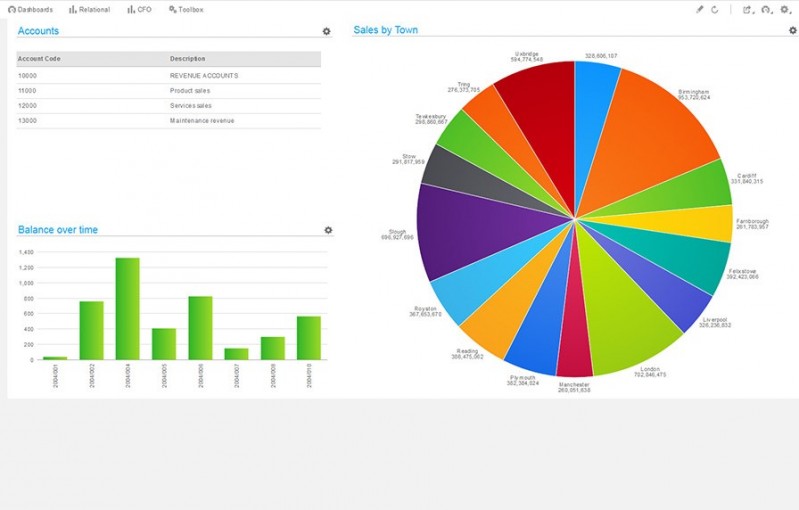The width and height of the screenshot is (799, 510).
Task: Open the Relational menu
Action: click(x=89, y=9)
